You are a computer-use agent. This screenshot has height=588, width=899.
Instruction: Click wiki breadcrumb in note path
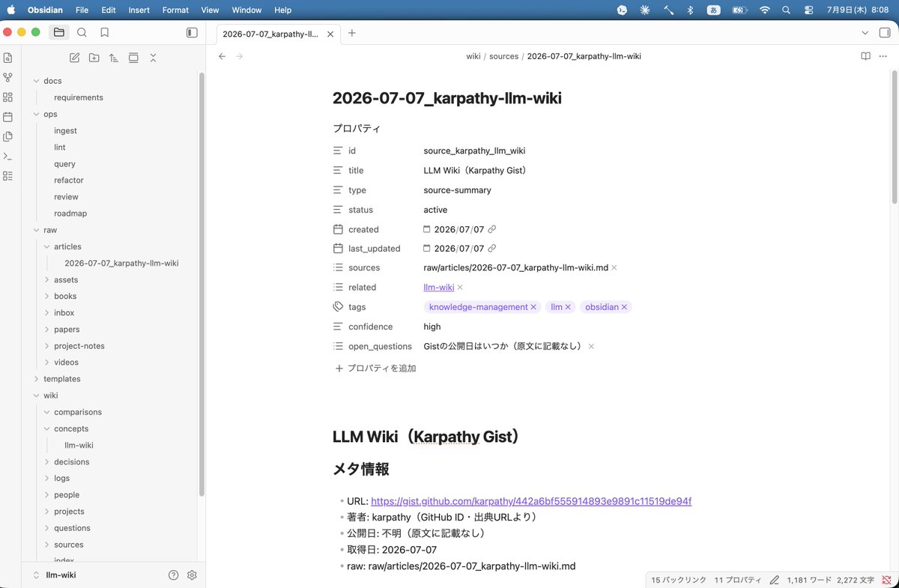coord(473,56)
